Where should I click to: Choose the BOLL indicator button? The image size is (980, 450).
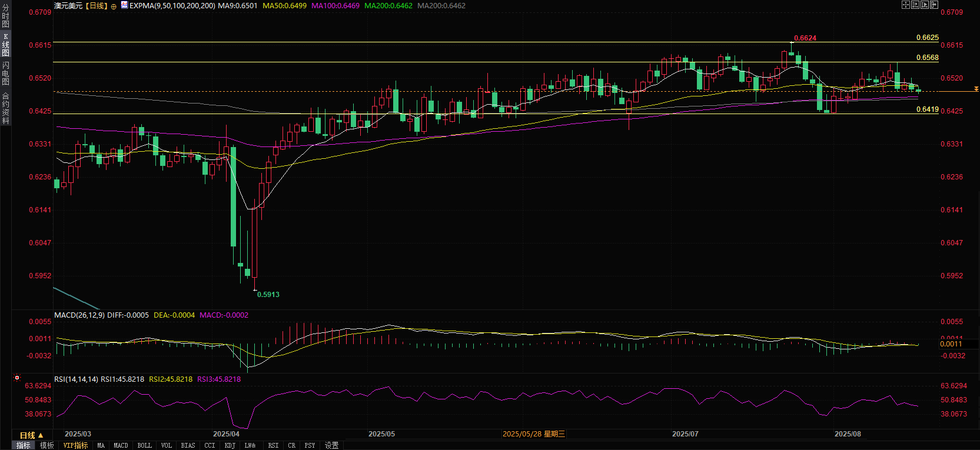pyautogui.click(x=144, y=445)
